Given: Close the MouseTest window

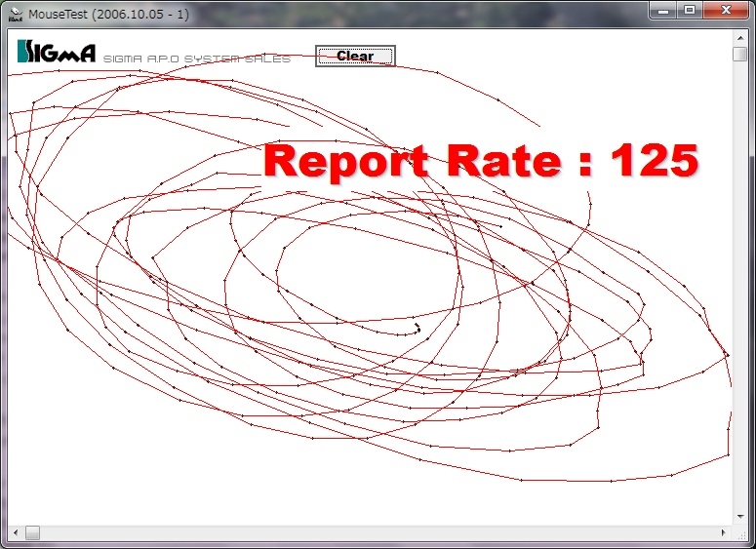Looking at the screenshot, I should (x=727, y=11).
